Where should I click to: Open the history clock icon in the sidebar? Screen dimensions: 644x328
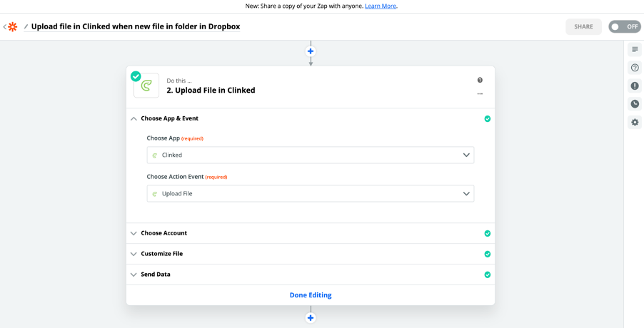click(x=634, y=104)
